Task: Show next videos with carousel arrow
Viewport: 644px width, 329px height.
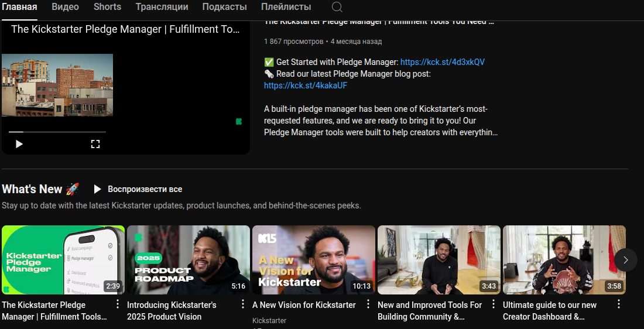Action: (625, 260)
